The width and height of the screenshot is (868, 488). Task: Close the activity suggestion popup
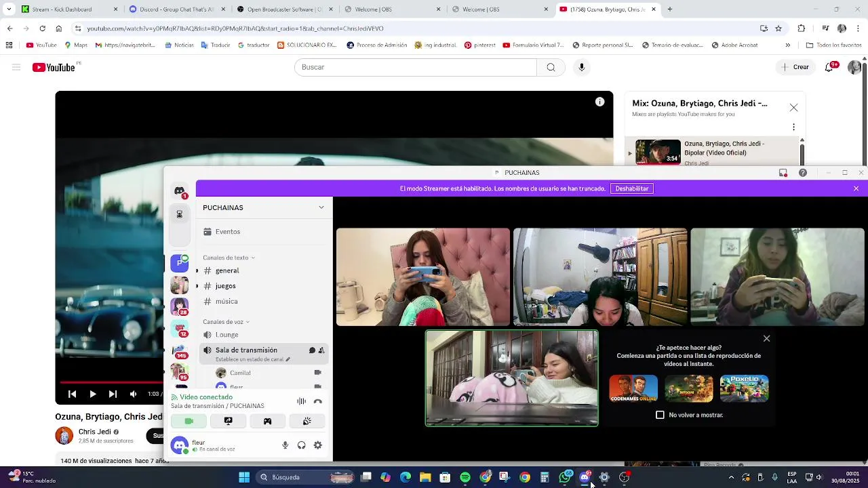click(766, 338)
